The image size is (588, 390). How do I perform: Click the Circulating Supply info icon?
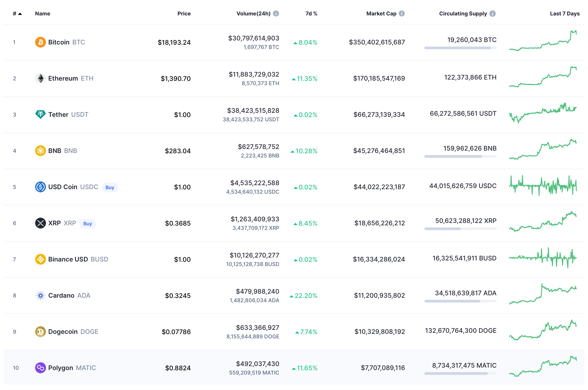click(x=493, y=13)
